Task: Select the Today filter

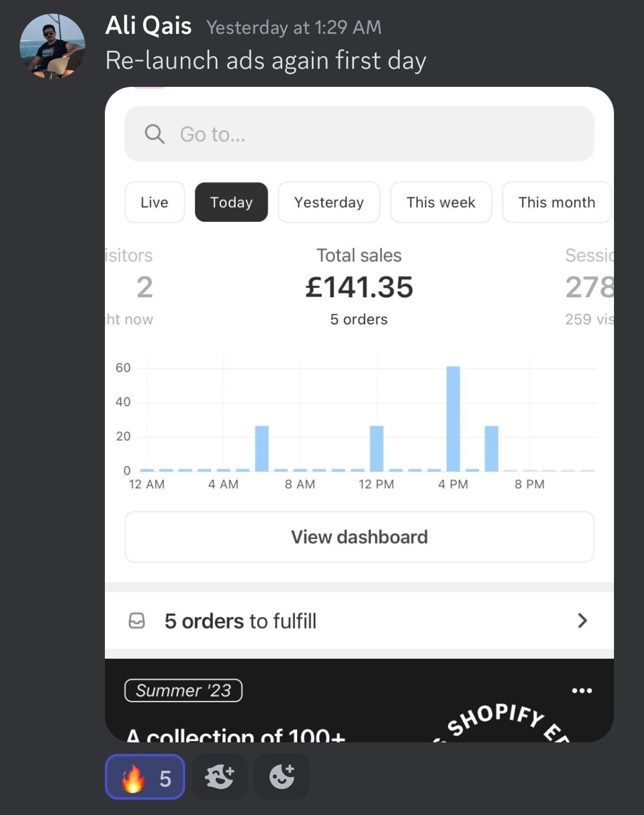Action: tap(231, 202)
